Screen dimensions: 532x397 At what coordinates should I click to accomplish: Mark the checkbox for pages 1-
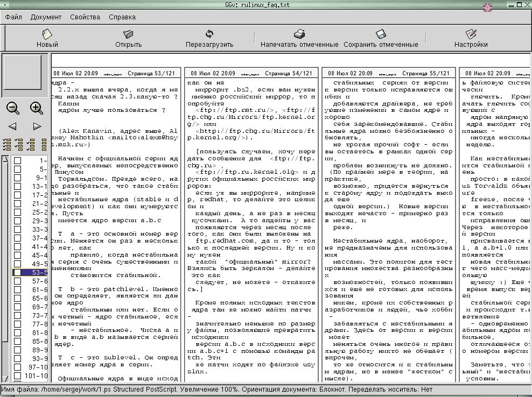click(17, 161)
